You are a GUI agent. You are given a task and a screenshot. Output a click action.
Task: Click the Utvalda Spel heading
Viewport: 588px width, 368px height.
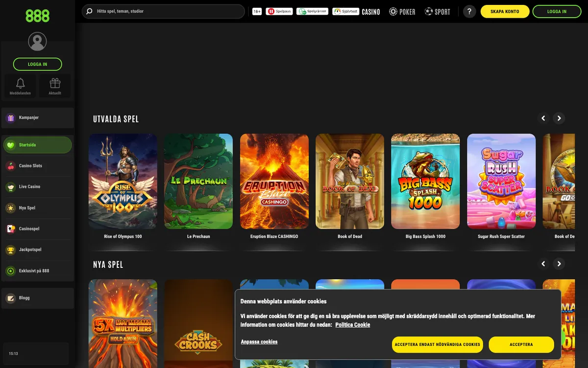tap(116, 119)
